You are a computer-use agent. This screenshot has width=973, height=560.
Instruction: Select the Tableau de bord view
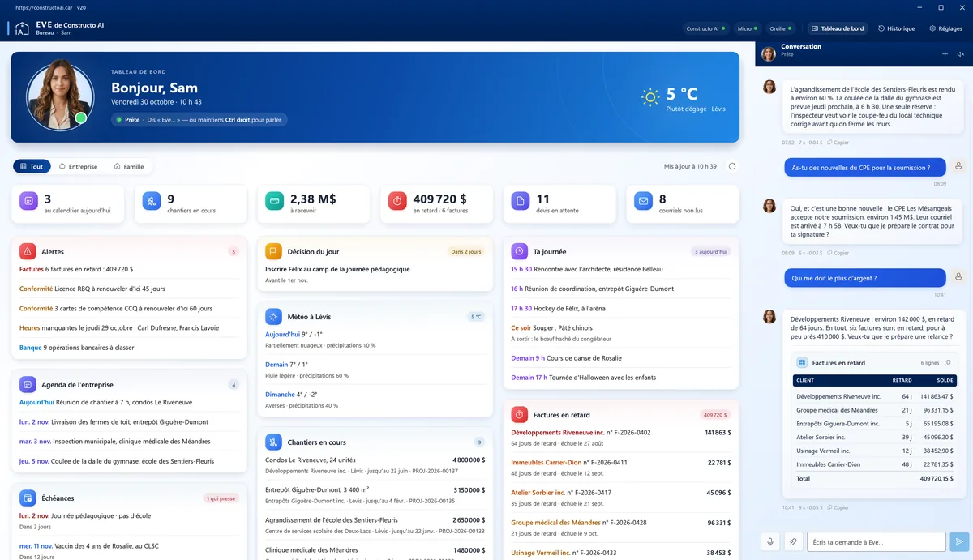point(838,28)
